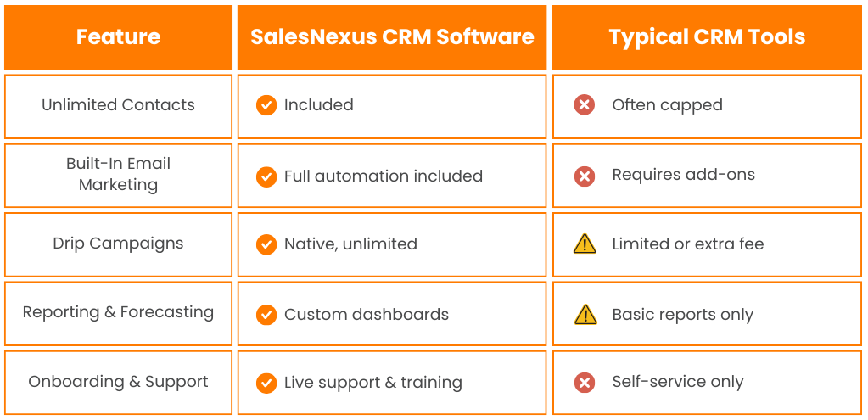Click the red X beside Self-service only
Image resolution: width=868 pixels, height=420 pixels.
point(584,383)
